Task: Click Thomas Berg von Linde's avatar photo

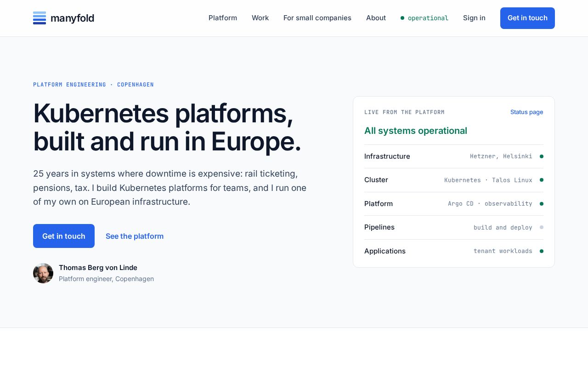Action: click(43, 273)
